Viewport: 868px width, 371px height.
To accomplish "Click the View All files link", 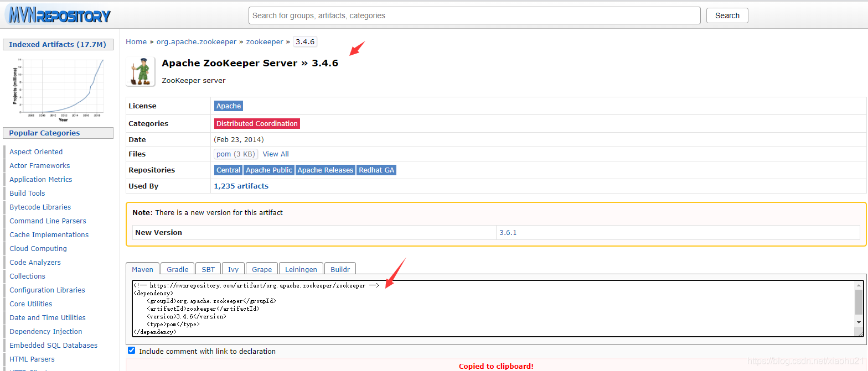I will pyautogui.click(x=276, y=154).
